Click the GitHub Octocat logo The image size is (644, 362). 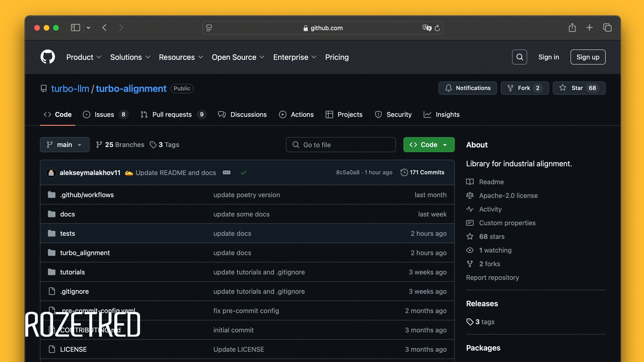point(48,57)
